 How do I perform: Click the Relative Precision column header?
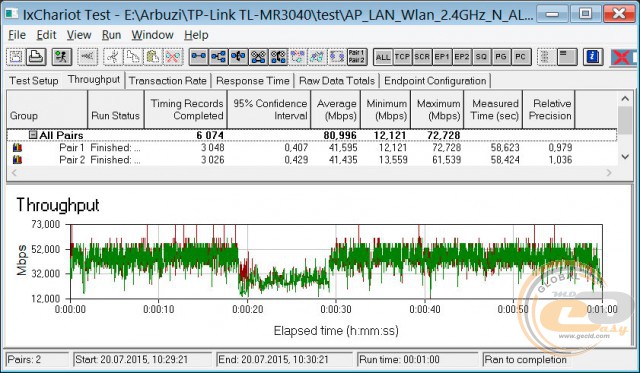point(549,109)
